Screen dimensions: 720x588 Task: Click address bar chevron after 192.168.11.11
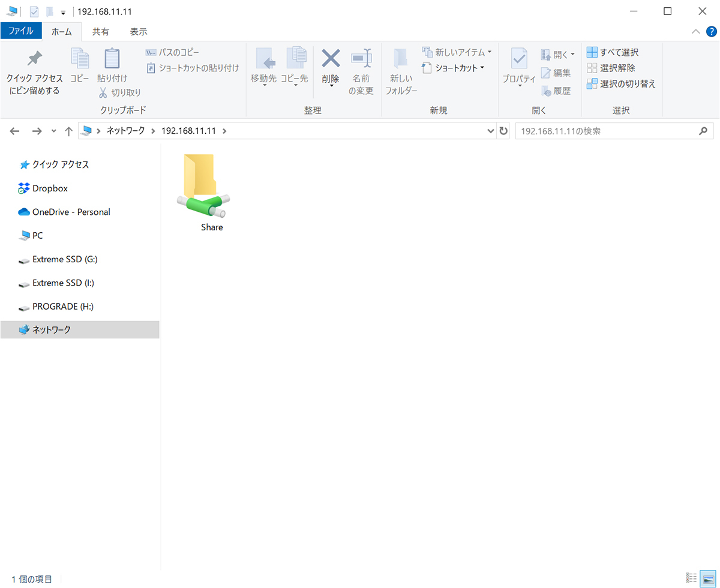click(224, 131)
